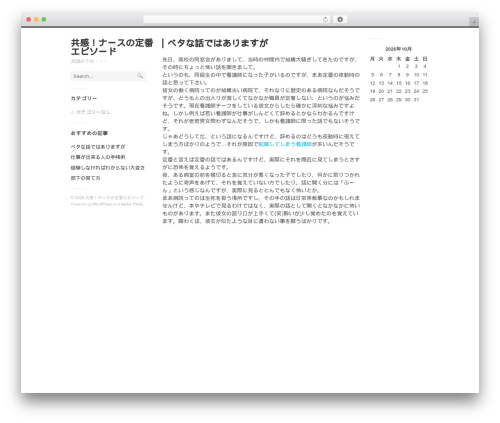Open a new tab with the plus button
Image resolution: width=500 pixels, height=423 pixels.
pyautogui.click(x=474, y=22)
